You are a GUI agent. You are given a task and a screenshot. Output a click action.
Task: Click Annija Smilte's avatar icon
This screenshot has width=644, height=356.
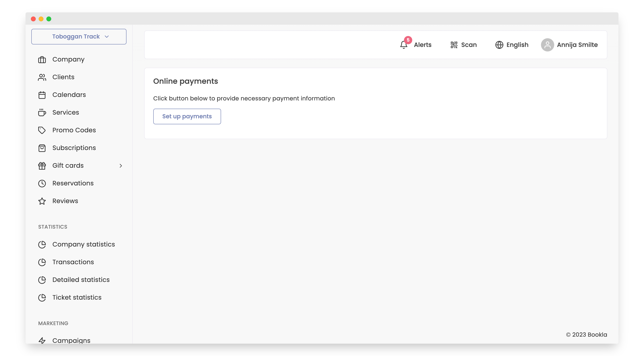pos(547,45)
